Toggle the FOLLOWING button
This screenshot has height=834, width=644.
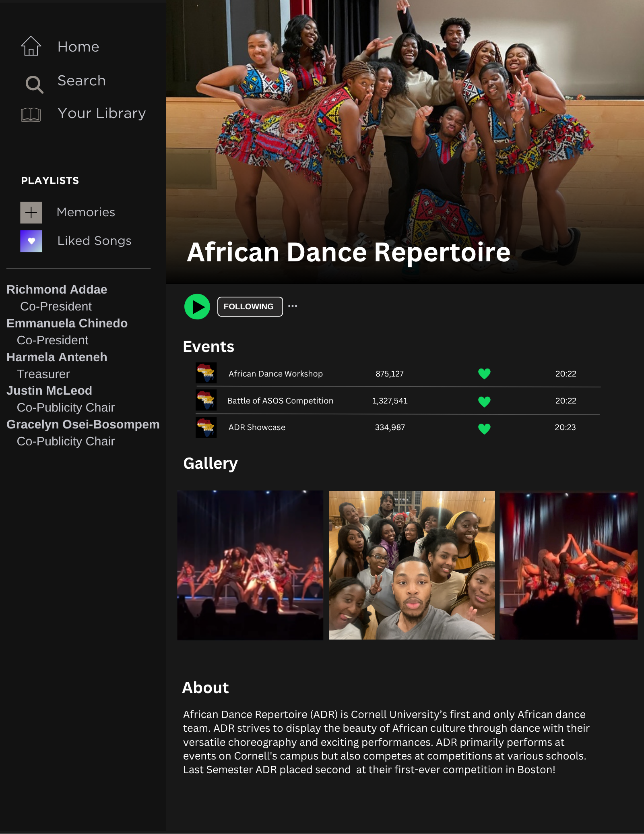point(250,307)
